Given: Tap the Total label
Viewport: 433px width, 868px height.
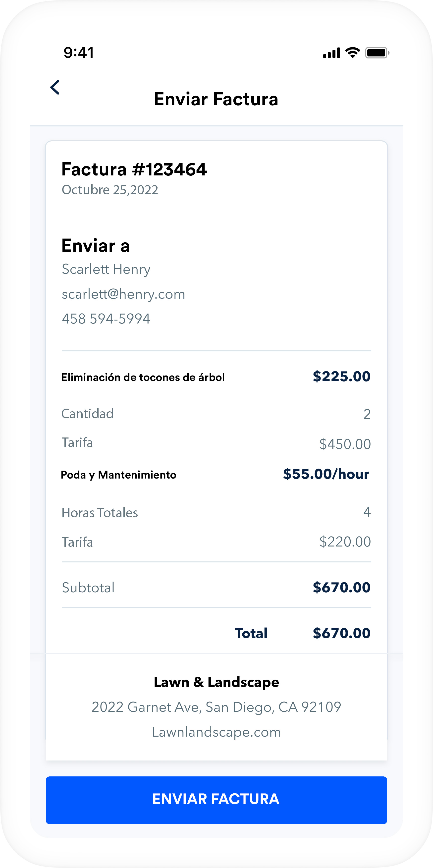Looking at the screenshot, I should [x=251, y=633].
